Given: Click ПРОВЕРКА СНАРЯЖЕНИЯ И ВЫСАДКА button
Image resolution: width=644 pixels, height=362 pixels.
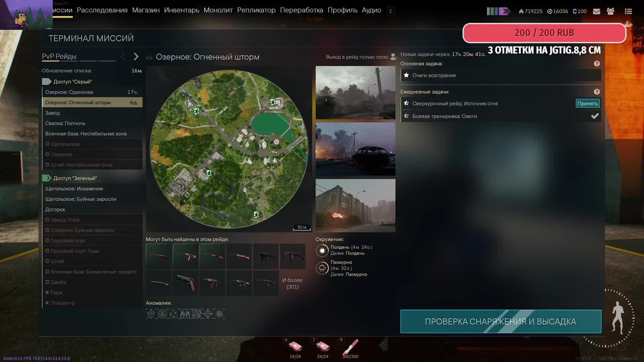Looking at the screenshot, I should (500, 321).
